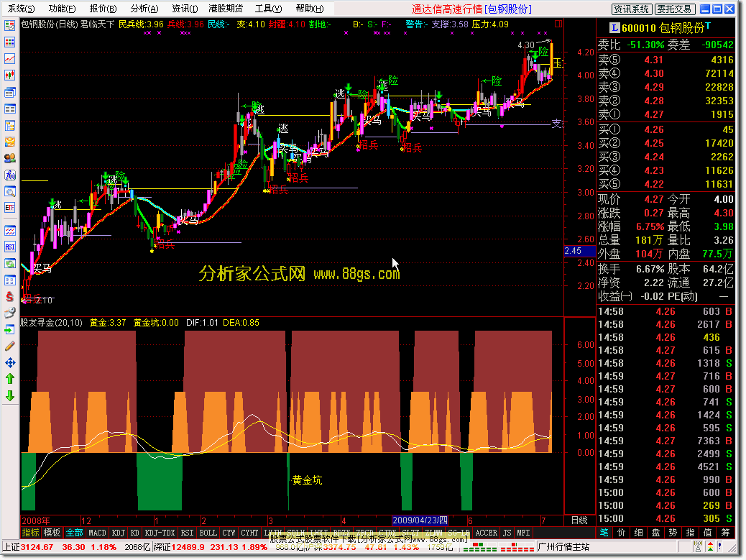Viewport: 746px width, 560px height.
Task: Select the 价 tab in right panel
Action: (622, 533)
